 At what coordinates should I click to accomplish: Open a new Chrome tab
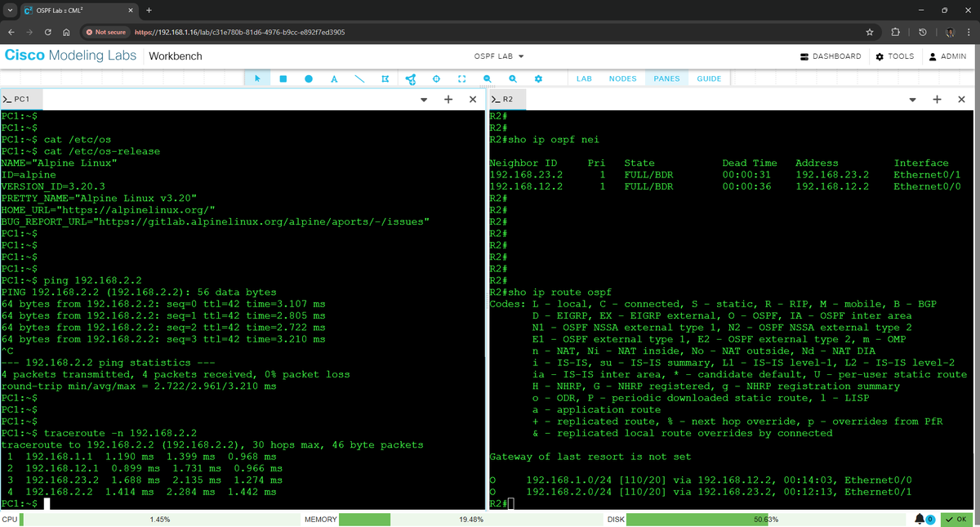pos(149,10)
